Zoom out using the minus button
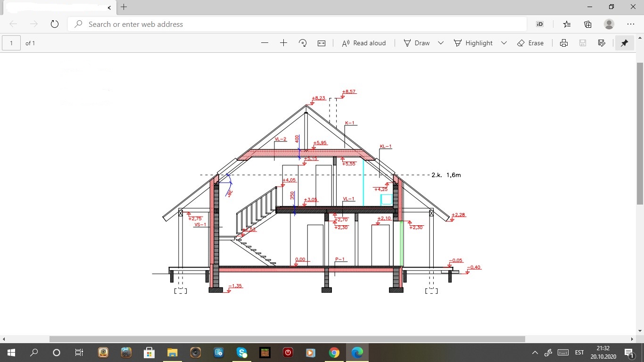This screenshot has height=362, width=644. [264, 43]
